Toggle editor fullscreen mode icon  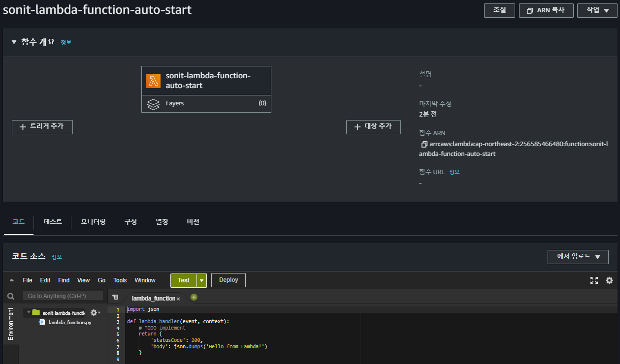(x=594, y=280)
